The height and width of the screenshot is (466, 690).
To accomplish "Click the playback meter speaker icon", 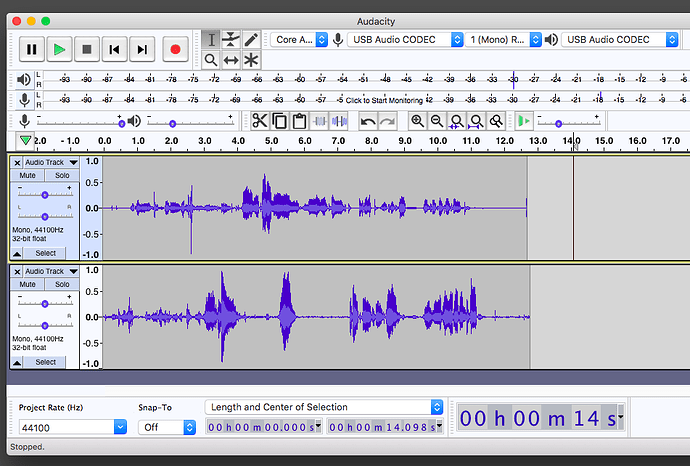I will coord(24,80).
